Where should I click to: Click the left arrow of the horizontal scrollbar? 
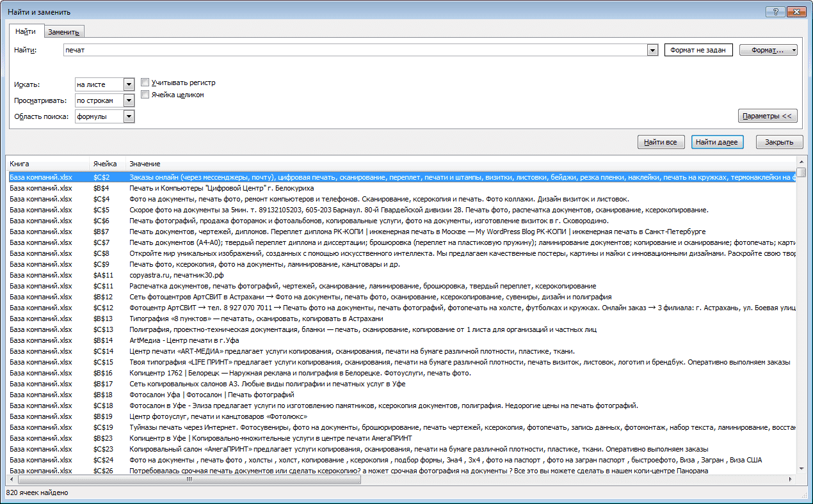click(11, 479)
